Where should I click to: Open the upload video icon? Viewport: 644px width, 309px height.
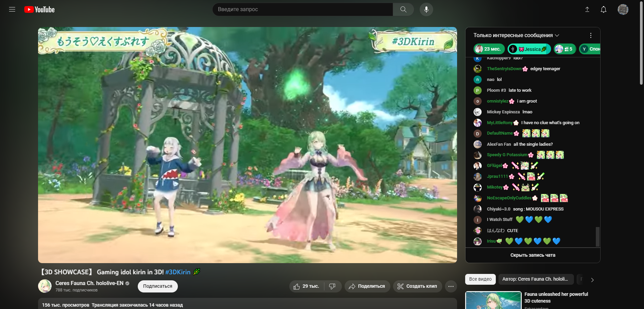tap(587, 9)
